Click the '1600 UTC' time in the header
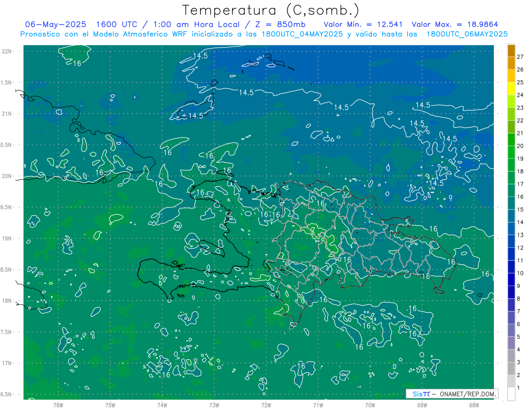The height and width of the screenshot is (411, 532). pos(117,24)
